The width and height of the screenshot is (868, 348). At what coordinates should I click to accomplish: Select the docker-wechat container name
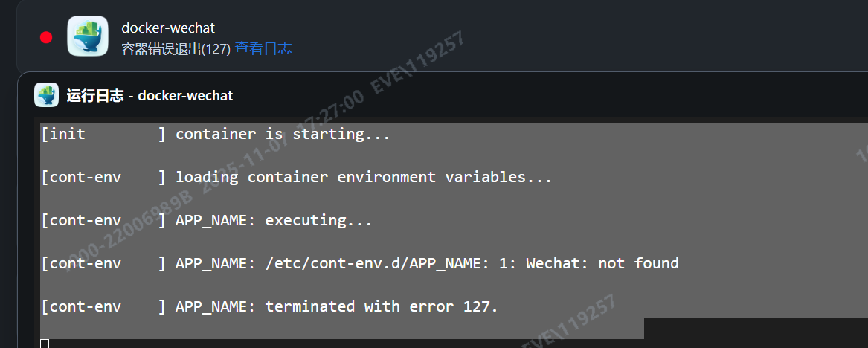point(168,28)
